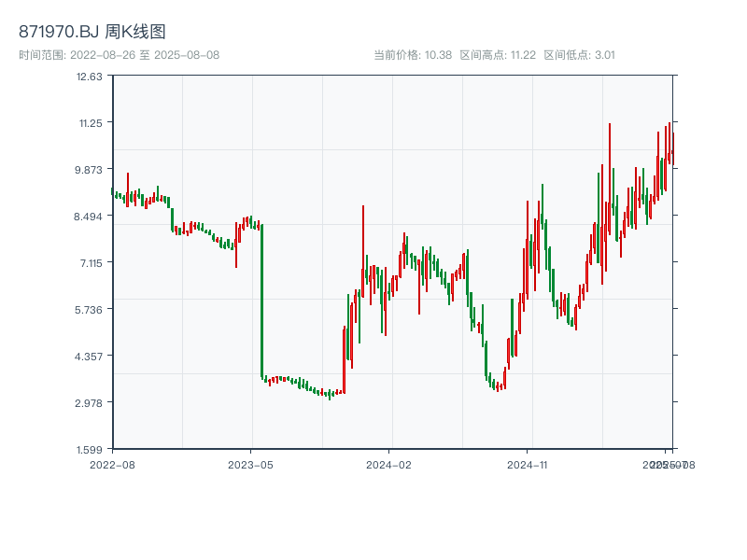Click the 4.357 y-axis tick label

click(89, 357)
